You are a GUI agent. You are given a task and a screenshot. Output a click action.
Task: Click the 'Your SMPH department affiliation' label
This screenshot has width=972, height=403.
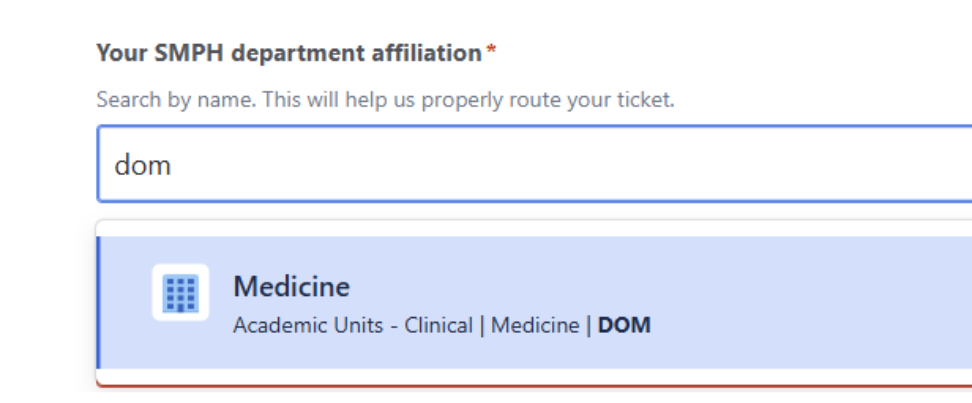(289, 53)
